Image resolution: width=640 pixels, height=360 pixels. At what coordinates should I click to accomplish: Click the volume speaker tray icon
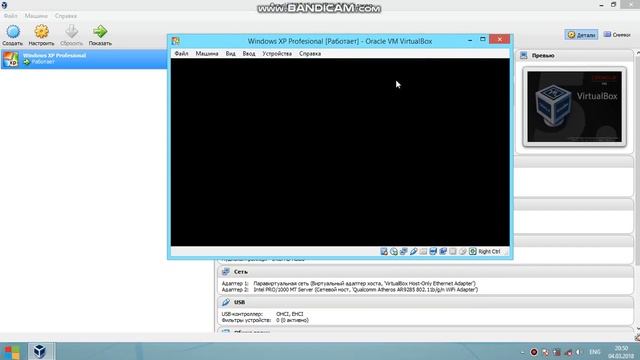coord(579,352)
